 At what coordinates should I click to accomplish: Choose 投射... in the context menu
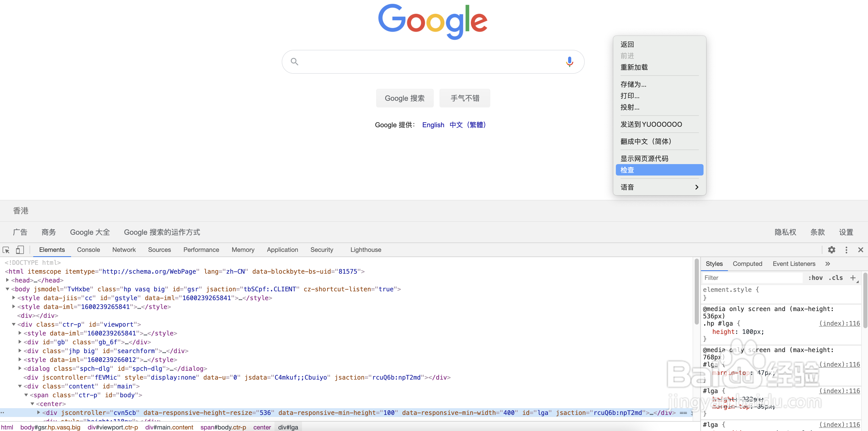(659, 107)
